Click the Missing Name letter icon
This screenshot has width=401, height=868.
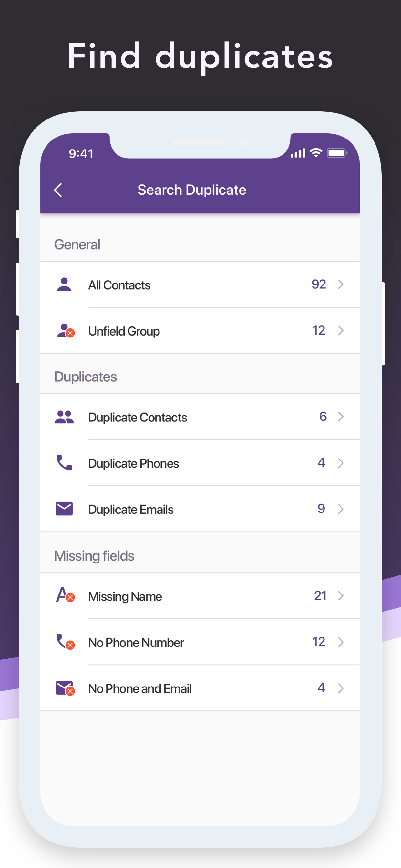pos(65,596)
